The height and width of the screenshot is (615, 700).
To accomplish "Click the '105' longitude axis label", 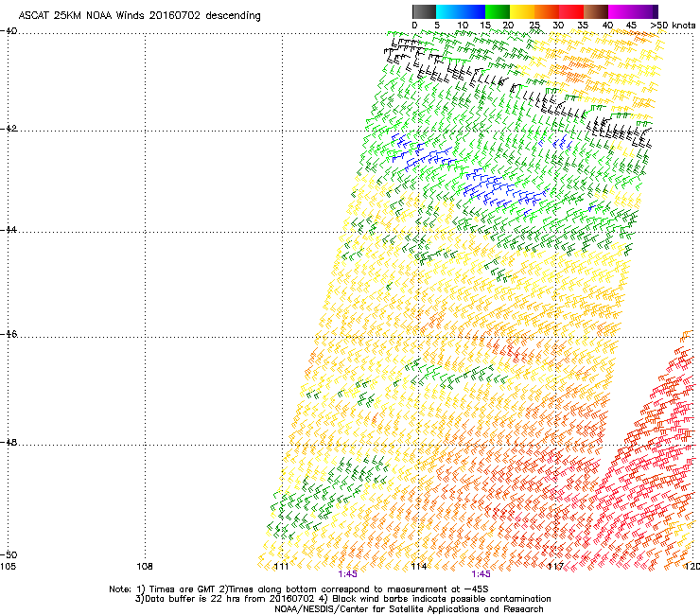I will click(x=8, y=567).
